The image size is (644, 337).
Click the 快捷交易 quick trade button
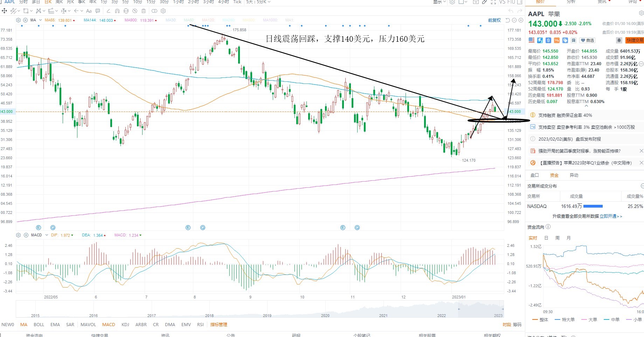click(x=635, y=40)
